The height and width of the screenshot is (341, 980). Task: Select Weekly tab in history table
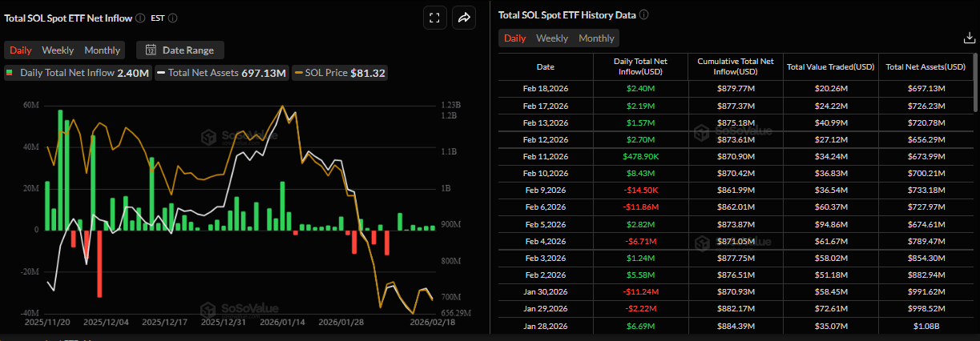[552, 38]
